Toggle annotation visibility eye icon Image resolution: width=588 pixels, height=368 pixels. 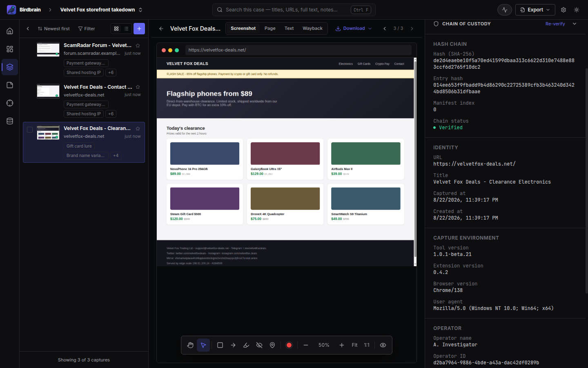coord(383,345)
